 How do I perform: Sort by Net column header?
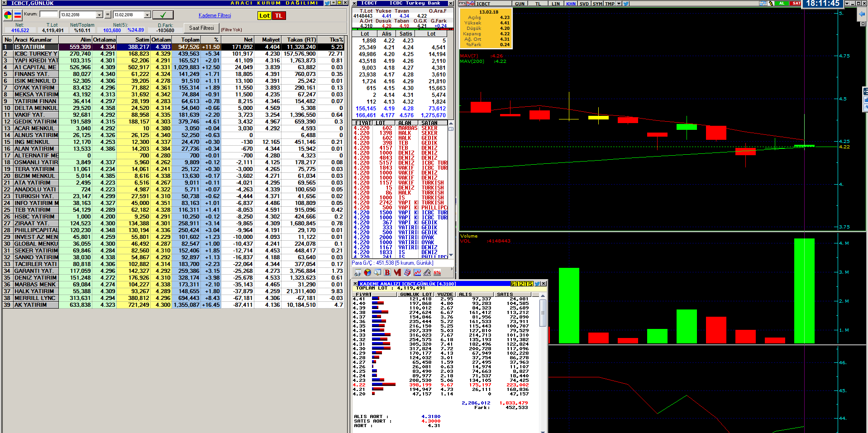(x=237, y=40)
